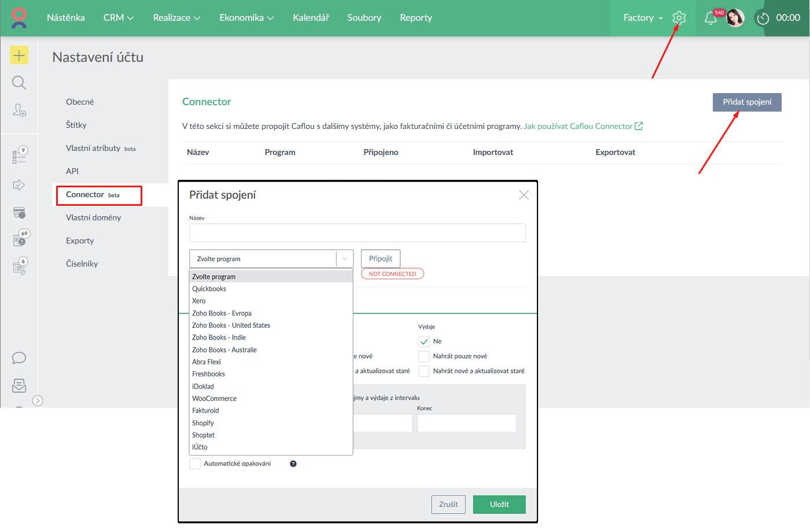This screenshot has width=810, height=532.
Task: Uncheck the Ne checkbox under Výdaje
Action: click(424, 341)
